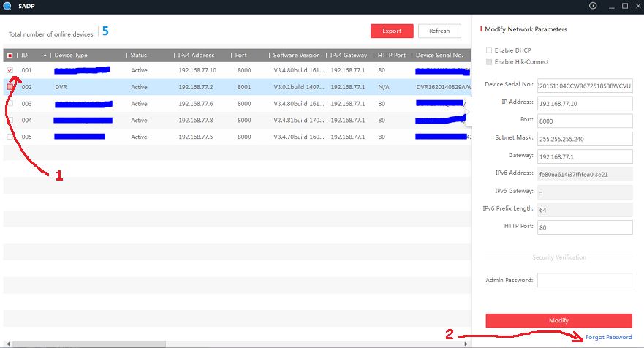Focus the Admin Password input field
Viewport: 644px width, 348px height.
point(584,280)
